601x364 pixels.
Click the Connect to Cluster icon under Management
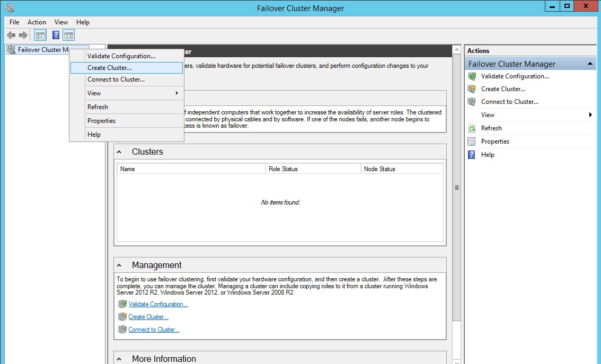[122, 330]
